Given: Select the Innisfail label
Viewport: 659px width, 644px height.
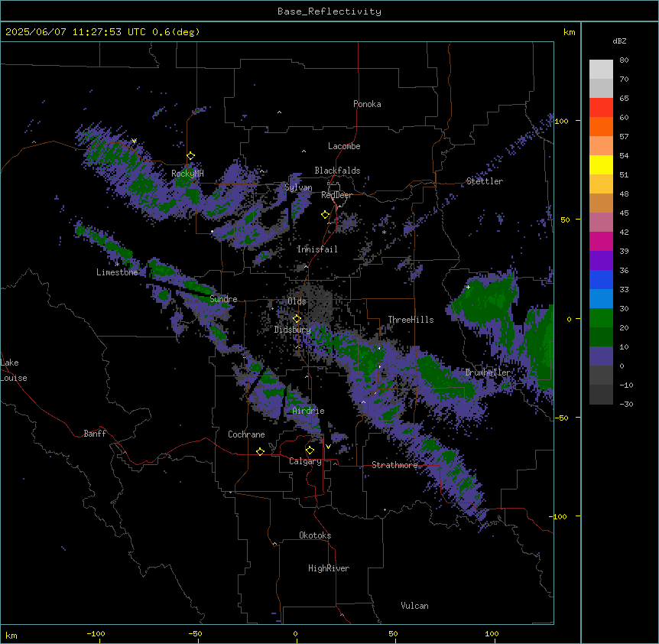Looking at the screenshot, I should pos(317,249).
